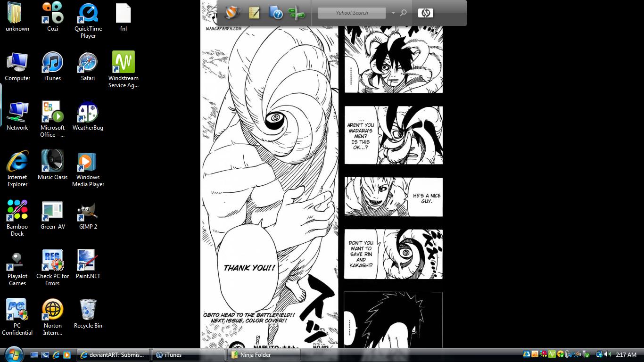644x362 pixels.
Task: Click the network connection tray icon
Action: (599, 354)
